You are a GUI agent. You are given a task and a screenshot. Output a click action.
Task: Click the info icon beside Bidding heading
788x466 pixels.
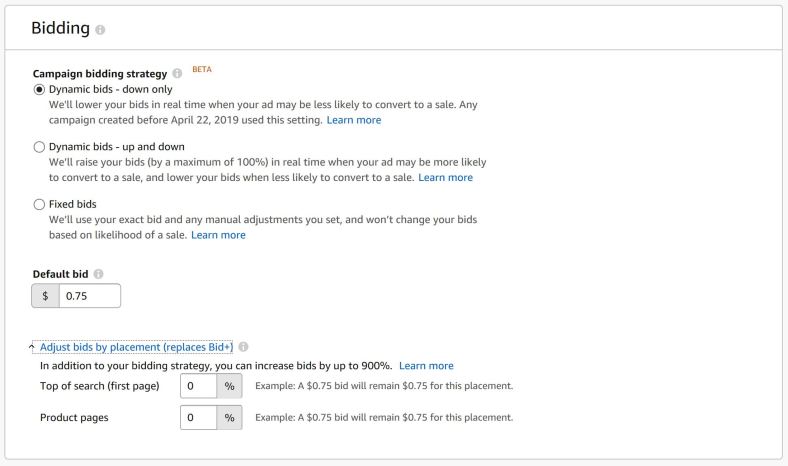pyautogui.click(x=99, y=30)
